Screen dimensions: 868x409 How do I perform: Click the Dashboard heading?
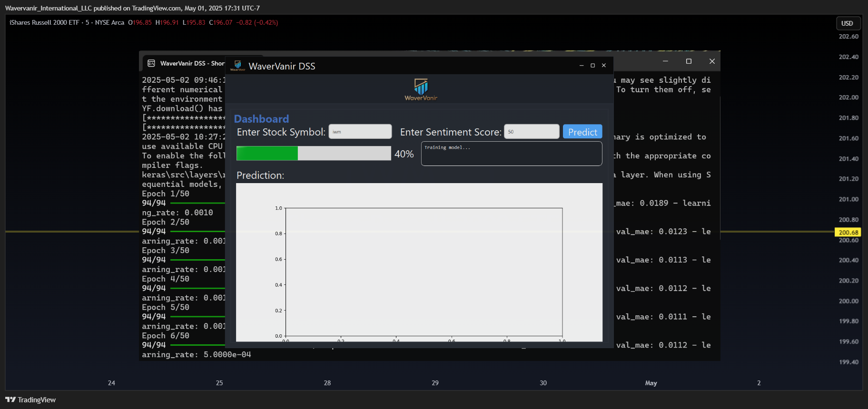click(261, 119)
